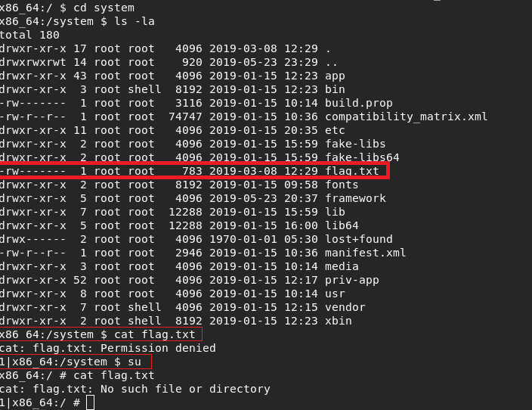Click the 'cat flag.txt' command in red box
Viewport: 532px width, 410px height.
pos(155,334)
